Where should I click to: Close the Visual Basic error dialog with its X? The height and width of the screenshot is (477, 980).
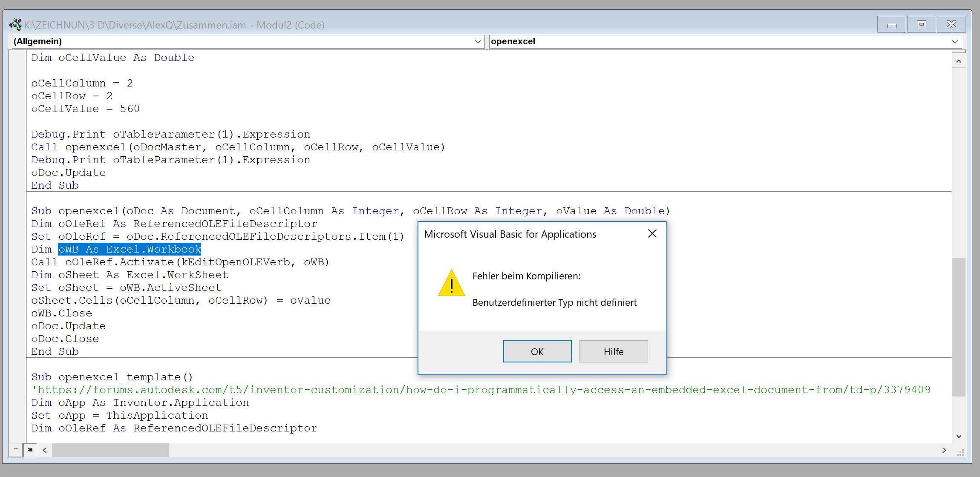pyautogui.click(x=652, y=234)
